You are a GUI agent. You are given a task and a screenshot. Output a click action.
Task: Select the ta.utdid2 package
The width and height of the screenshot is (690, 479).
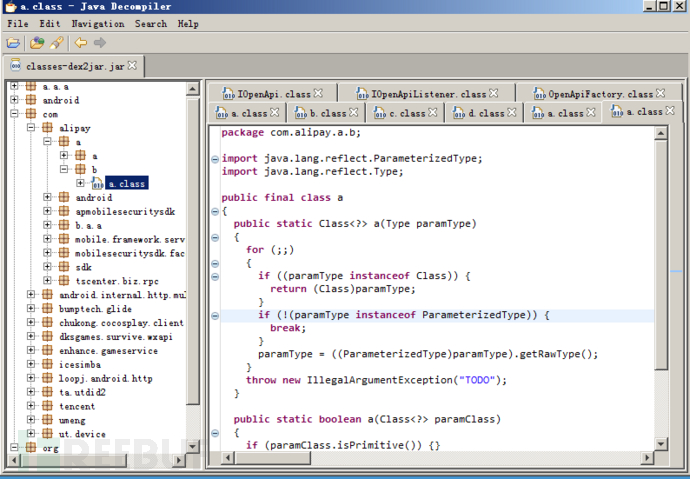click(x=82, y=392)
